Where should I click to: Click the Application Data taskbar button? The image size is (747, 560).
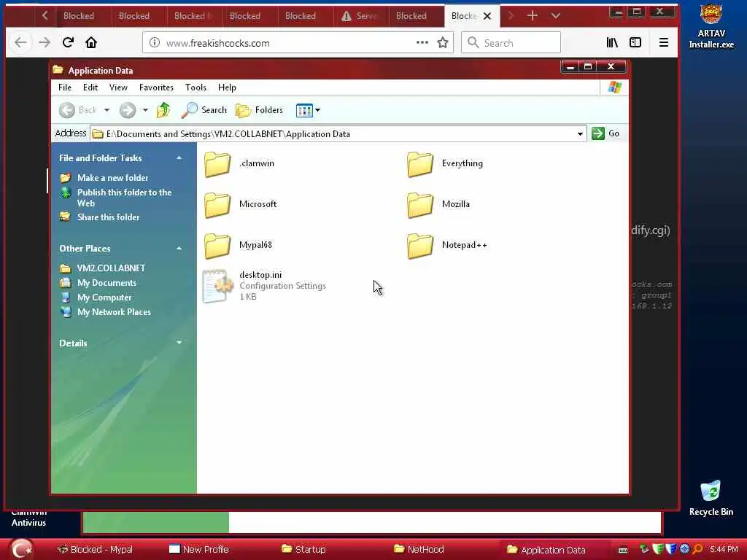point(546,550)
